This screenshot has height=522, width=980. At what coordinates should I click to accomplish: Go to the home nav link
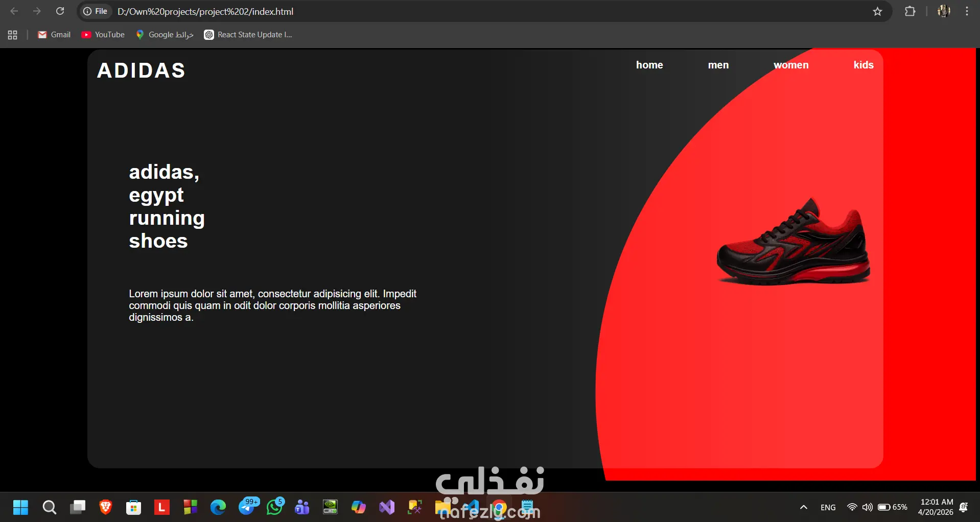pyautogui.click(x=649, y=65)
